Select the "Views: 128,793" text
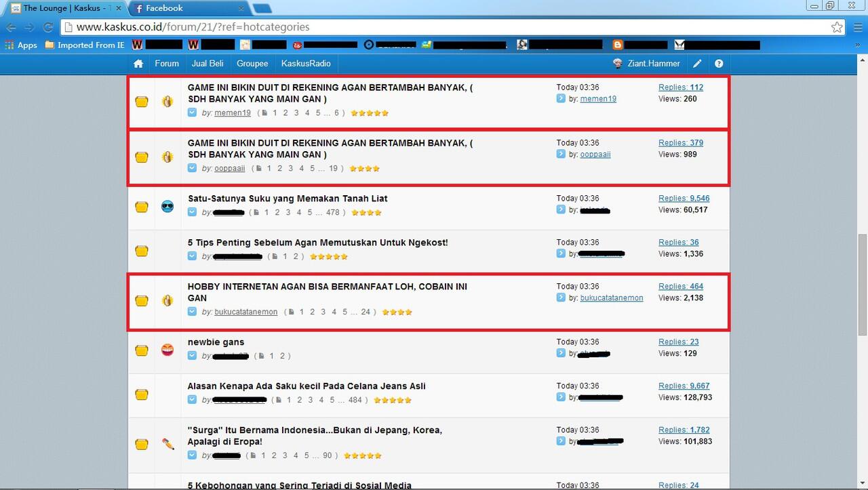The width and height of the screenshot is (868, 490). tap(686, 398)
